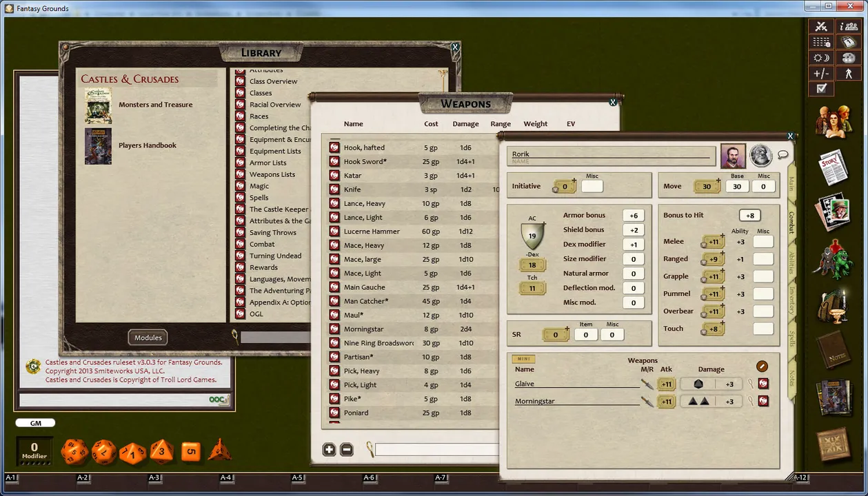Viewport: 868px width, 496px height.
Task: Click the minus delete button in Weapons window
Action: point(347,449)
